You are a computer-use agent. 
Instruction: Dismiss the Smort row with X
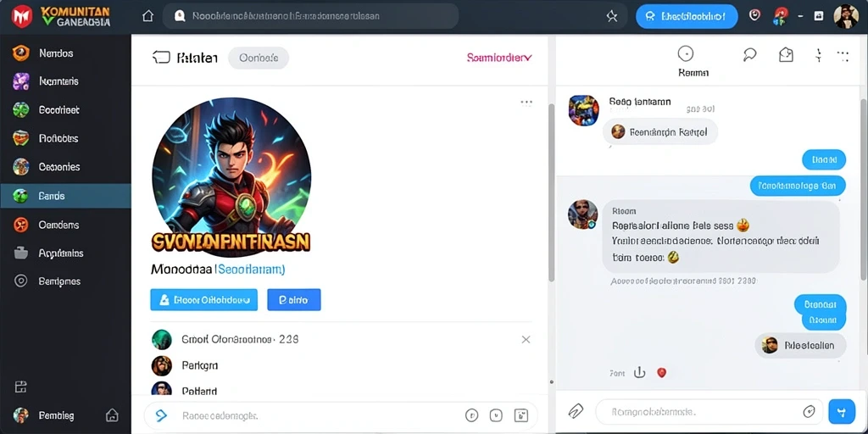526,339
